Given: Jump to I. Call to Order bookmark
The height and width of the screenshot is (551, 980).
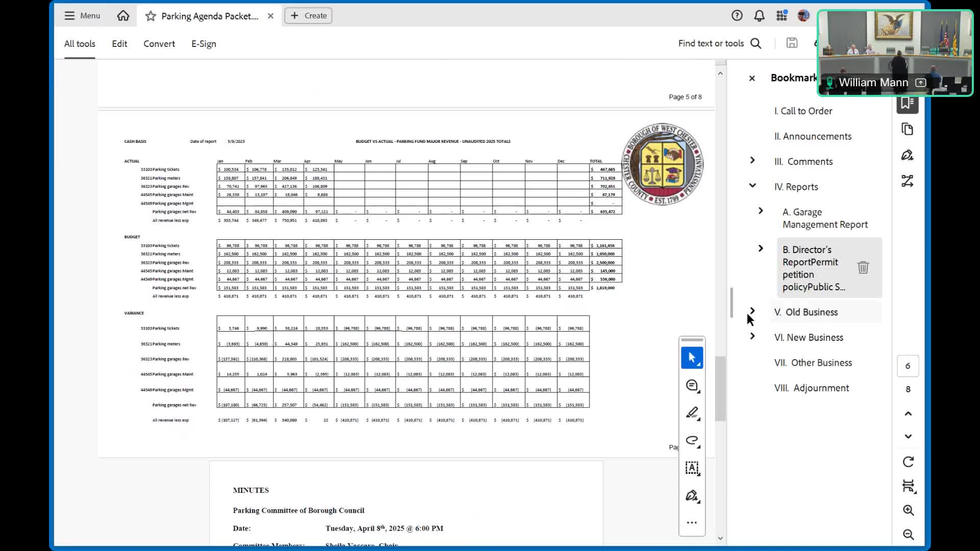Looking at the screenshot, I should pos(803,111).
